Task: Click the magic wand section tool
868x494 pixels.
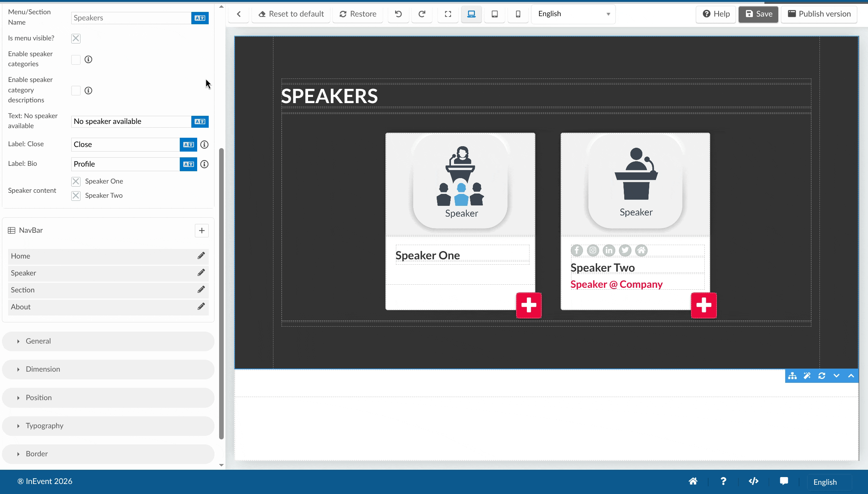Action: tap(807, 376)
